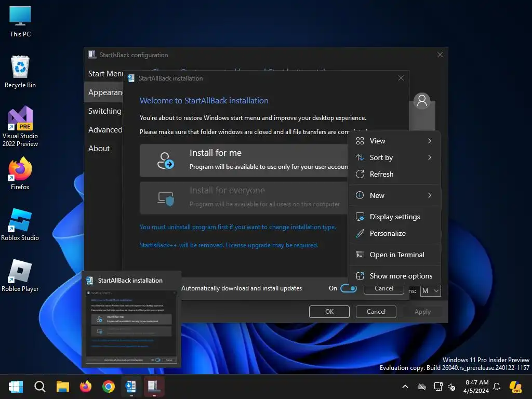Click the 'Welcome to StartAllBack installation' heading

204,101
